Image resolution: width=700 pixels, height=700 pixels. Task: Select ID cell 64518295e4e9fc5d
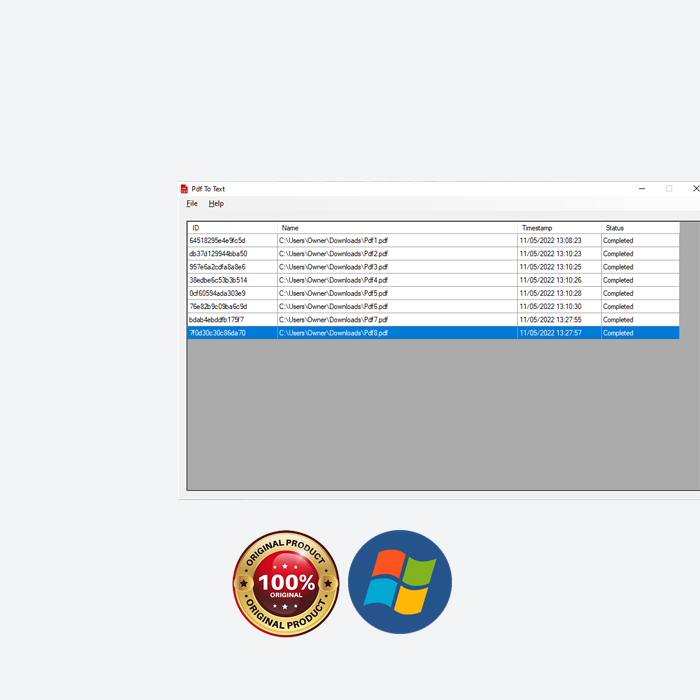click(233, 241)
